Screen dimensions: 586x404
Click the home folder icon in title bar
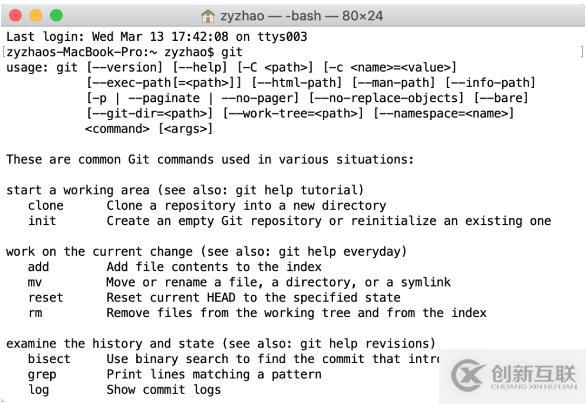208,16
